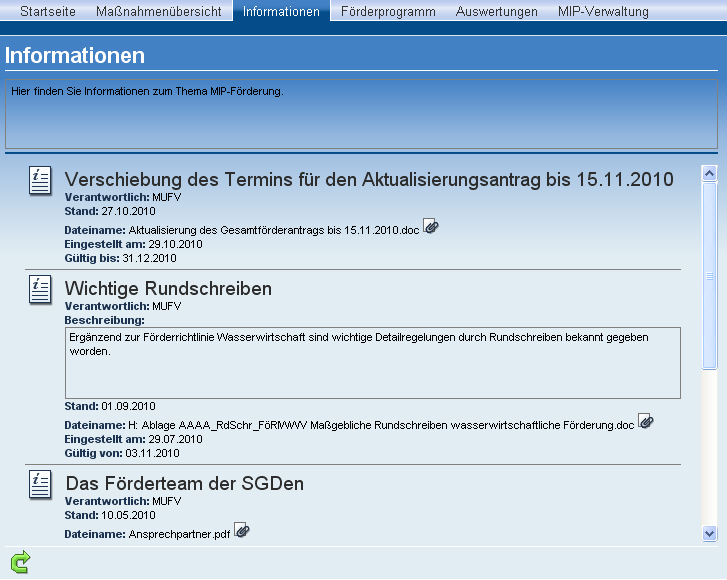Click the file name ending in wasserwirtschaftliche Förderung.doc
Screen dimensions: 727x580
point(381,426)
